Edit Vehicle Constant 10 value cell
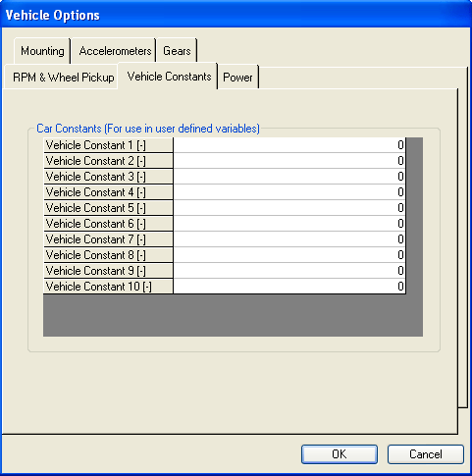The width and height of the screenshot is (472, 476). point(289,287)
